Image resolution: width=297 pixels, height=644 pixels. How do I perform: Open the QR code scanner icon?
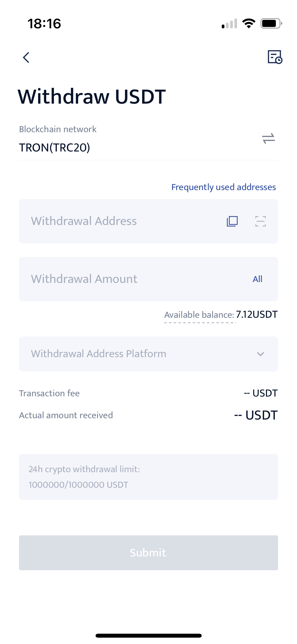(261, 221)
